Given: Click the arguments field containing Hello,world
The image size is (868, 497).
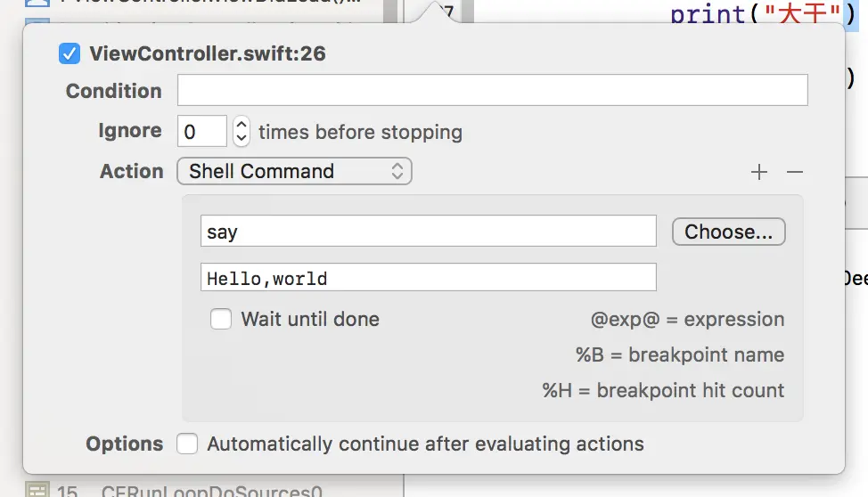Looking at the screenshot, I should tap(429, 277).
